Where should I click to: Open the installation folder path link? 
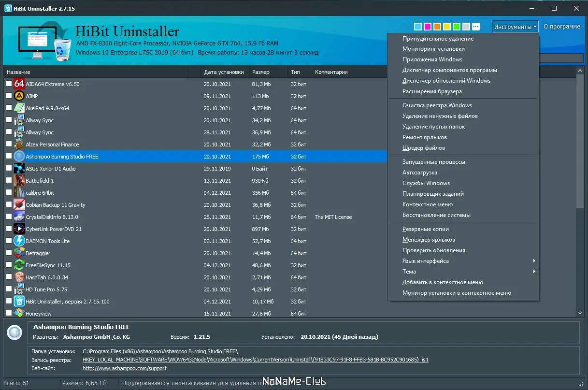(x=160, y=351)
